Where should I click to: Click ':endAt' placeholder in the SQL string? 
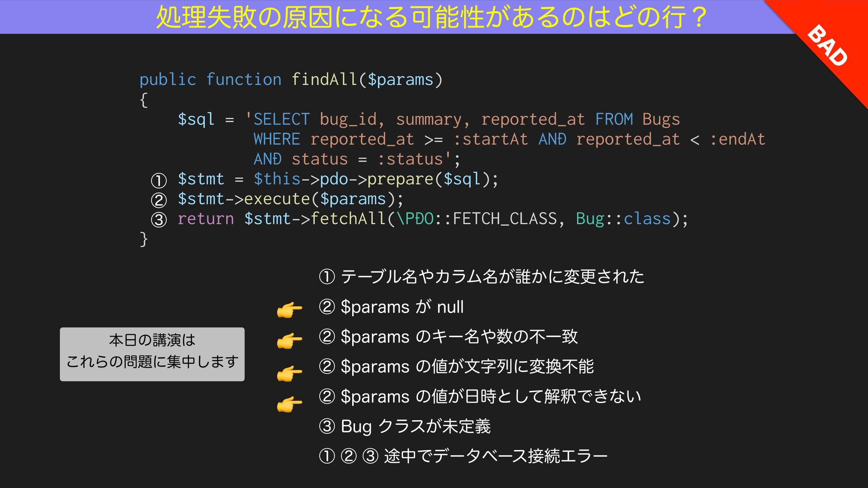point(737,139)
